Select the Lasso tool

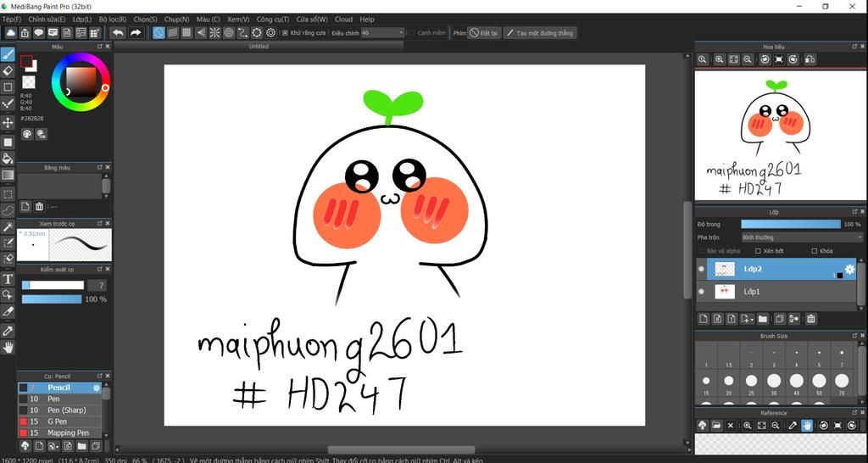(x=8, y=210)
